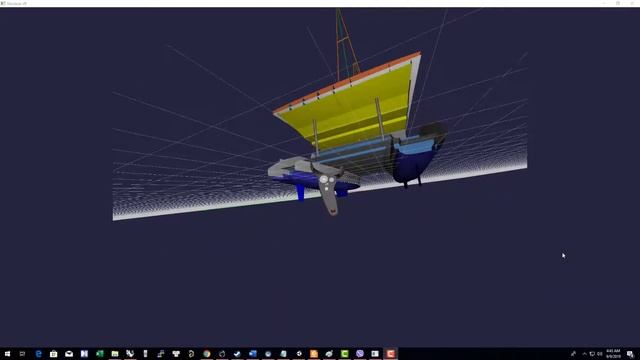The height and width of the screenshot is (360, 640).
Task: Close the application window
Action: (x=632, y=3)
